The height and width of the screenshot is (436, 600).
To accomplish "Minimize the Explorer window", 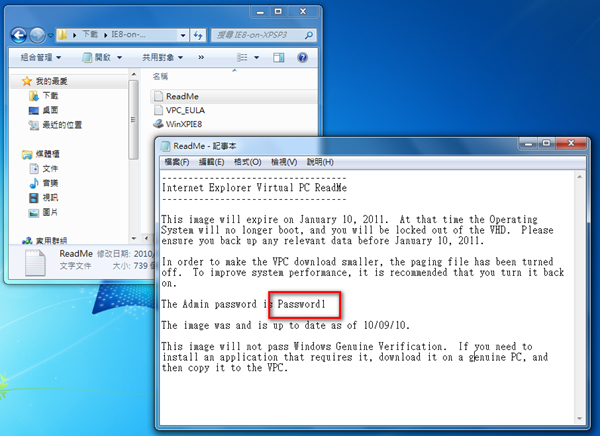I will 260,12.
